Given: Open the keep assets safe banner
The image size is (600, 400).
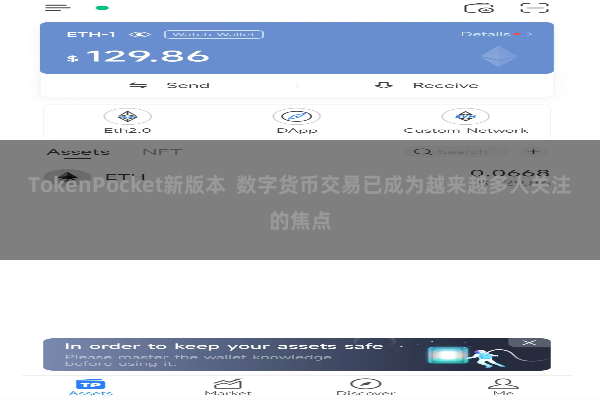Looking at the screenshot, I should 297,354.
